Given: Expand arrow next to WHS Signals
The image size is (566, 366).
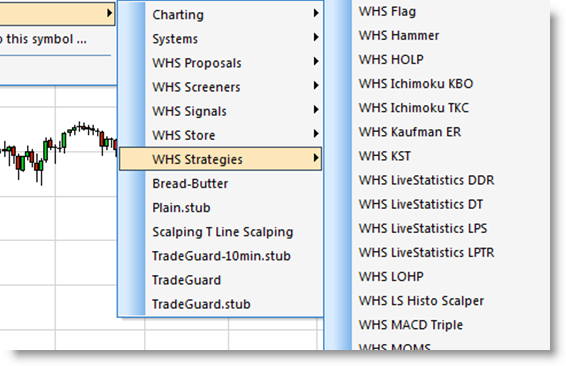Looking at the screenshot, I should 316,109.
